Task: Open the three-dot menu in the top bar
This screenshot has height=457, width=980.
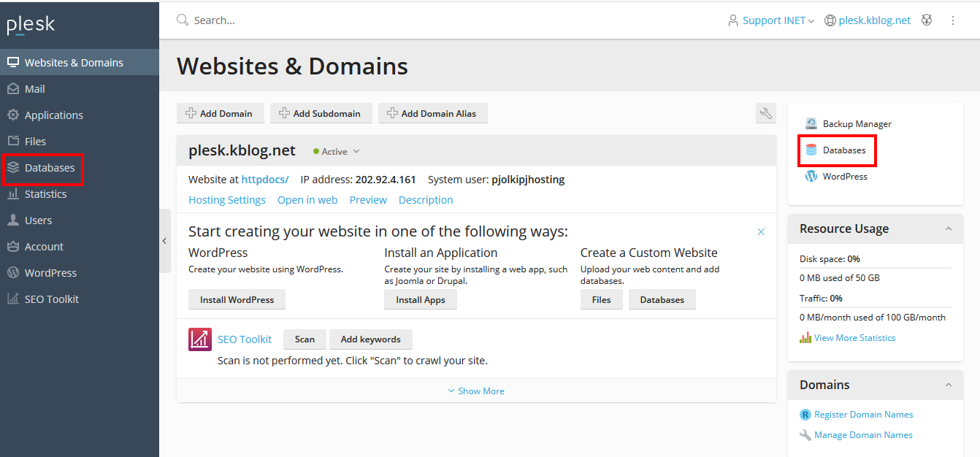Action: (952, 20)
